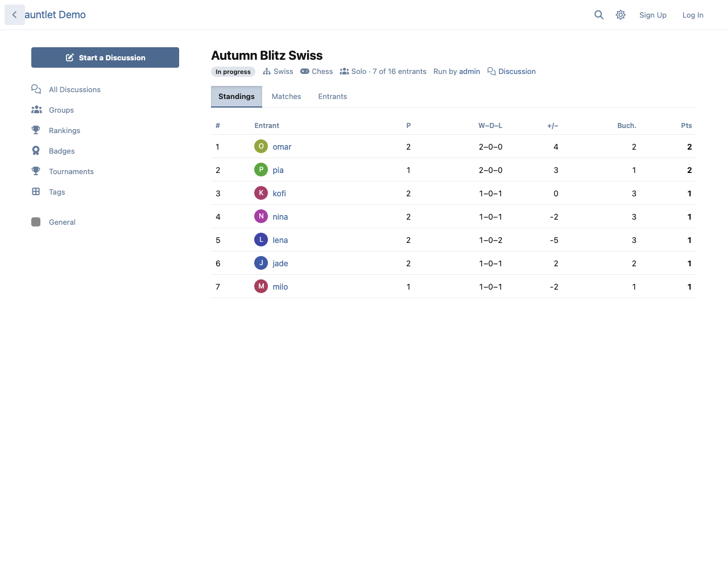This screenshot has width=728, height=569.
Task: Open the Matches tab
Action: pos(287,97)
